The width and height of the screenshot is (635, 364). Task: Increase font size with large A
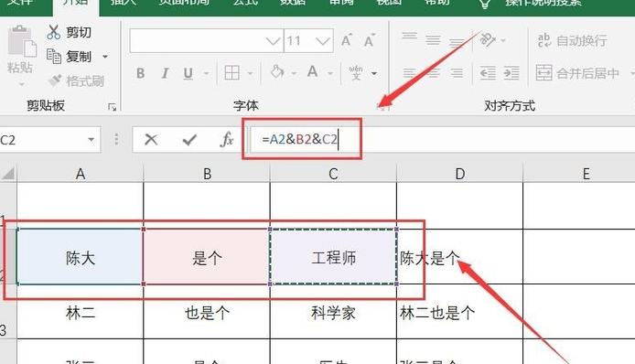[x=346, y=40]
